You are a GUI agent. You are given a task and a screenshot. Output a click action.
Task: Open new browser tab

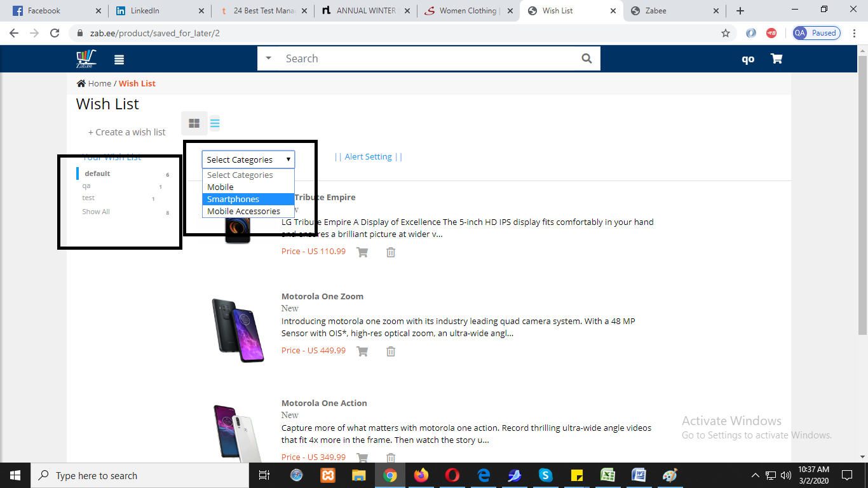[x=740, y=11]
